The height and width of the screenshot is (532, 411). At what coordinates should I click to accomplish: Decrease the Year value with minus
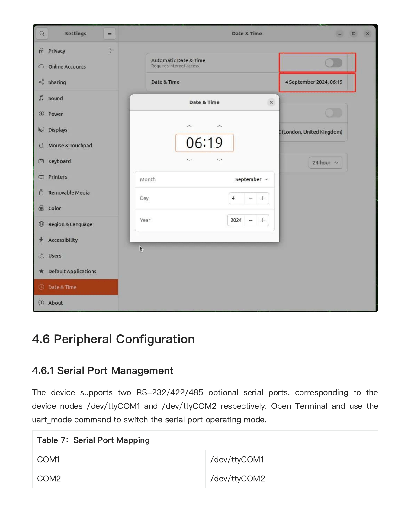point(251,220)
